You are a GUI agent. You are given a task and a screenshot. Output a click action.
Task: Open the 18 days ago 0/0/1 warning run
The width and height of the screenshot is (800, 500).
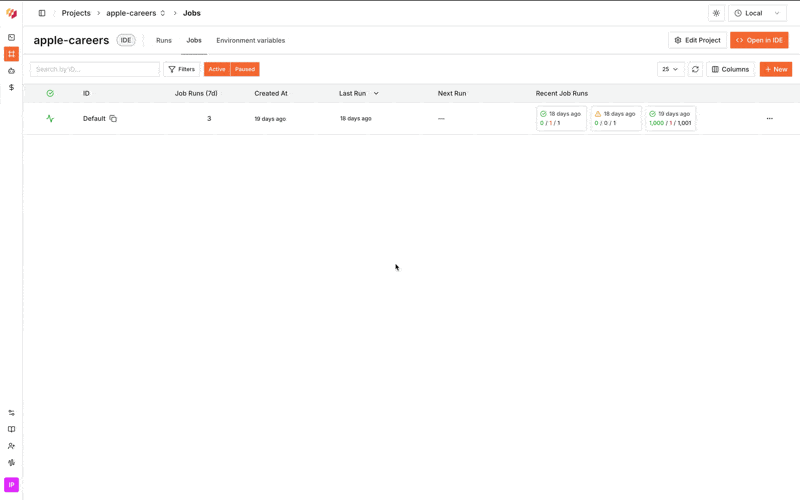[x=616, y=118]
